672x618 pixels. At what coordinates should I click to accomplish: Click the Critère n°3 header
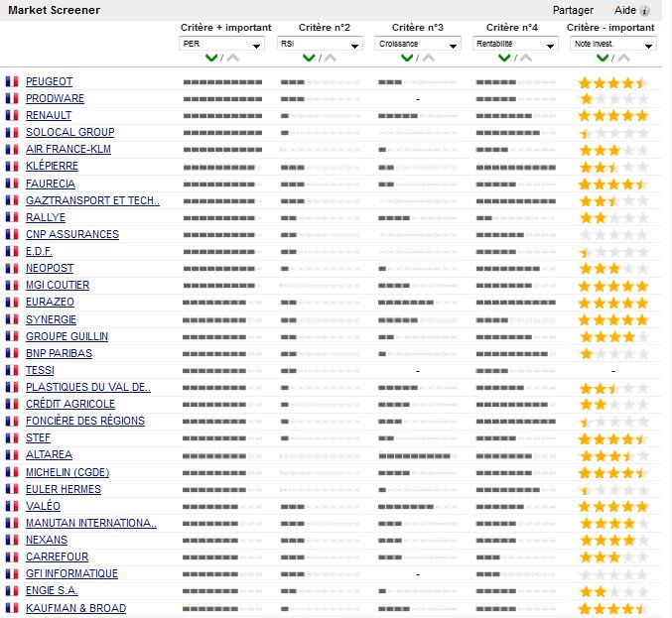418,28
